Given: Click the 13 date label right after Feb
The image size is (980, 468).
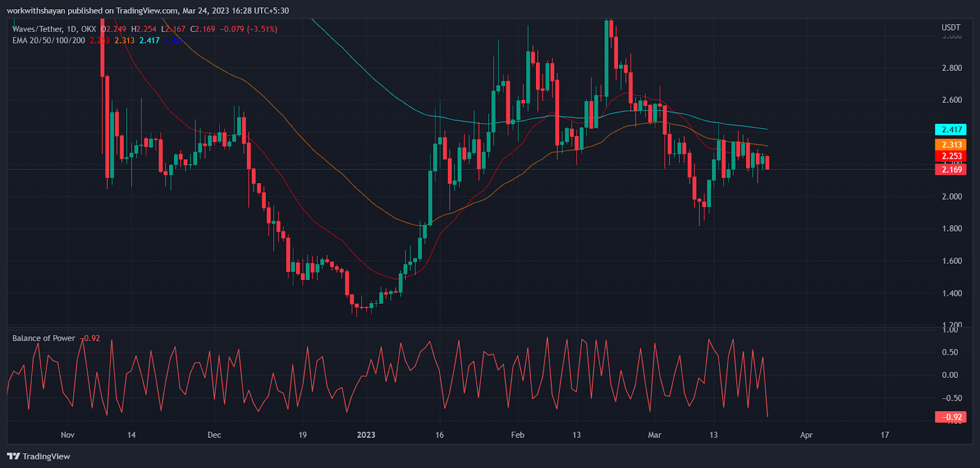Looking at the screenshot, I should (x=576, y=435).
